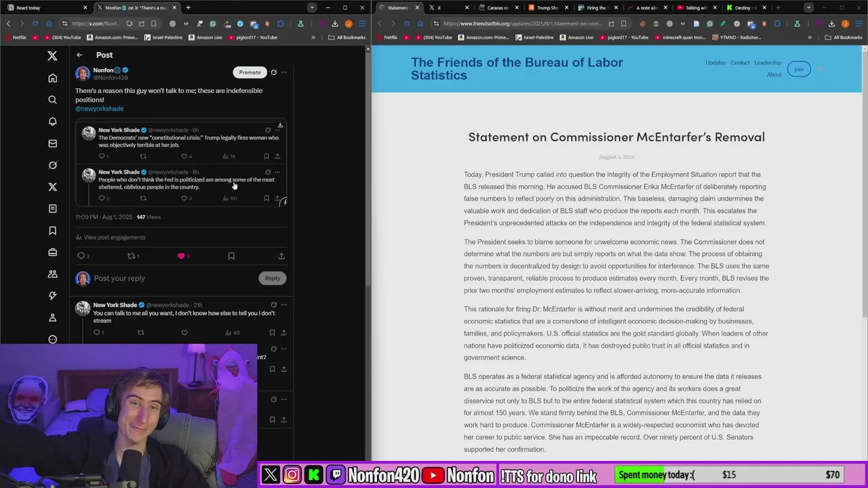
Task: Open Leadership link in BLS site header
Action: pyautogui.click(x=768, y=63)
